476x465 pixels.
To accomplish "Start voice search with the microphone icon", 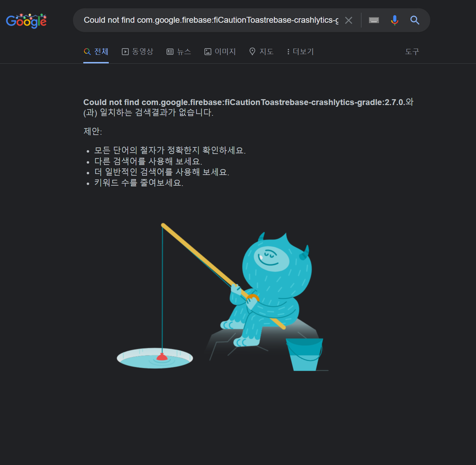I will coord(394,20).
